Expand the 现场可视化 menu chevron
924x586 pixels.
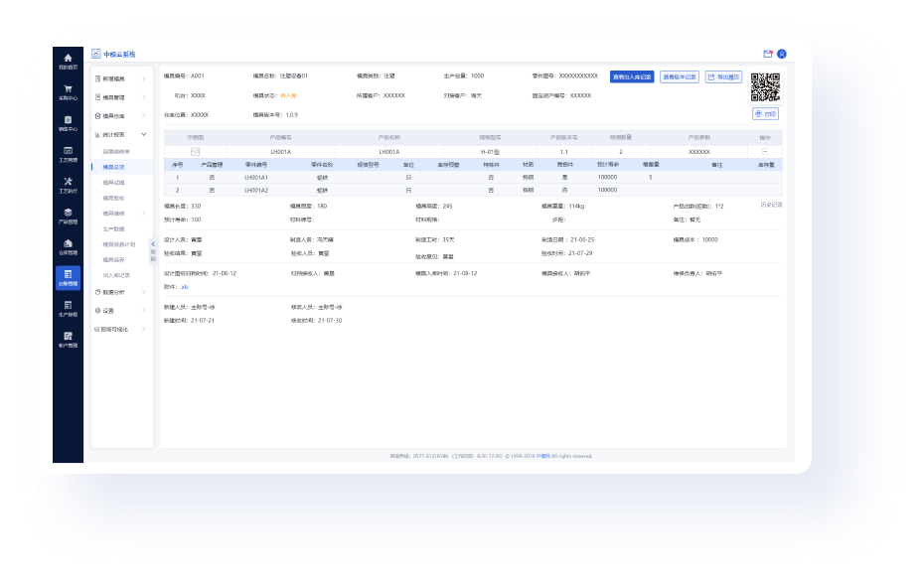click(143, 329)
